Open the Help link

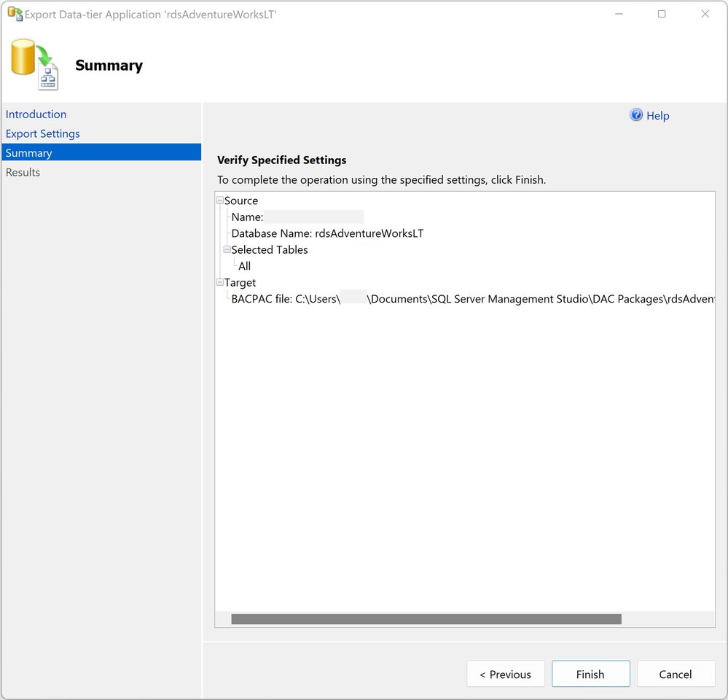pos(657,116)
